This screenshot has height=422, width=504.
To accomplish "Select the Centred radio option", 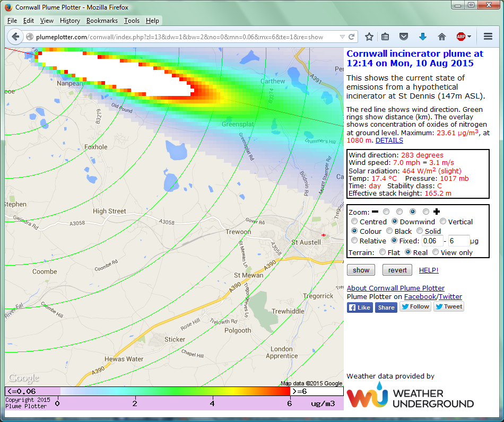I will [x=354, y=222].
